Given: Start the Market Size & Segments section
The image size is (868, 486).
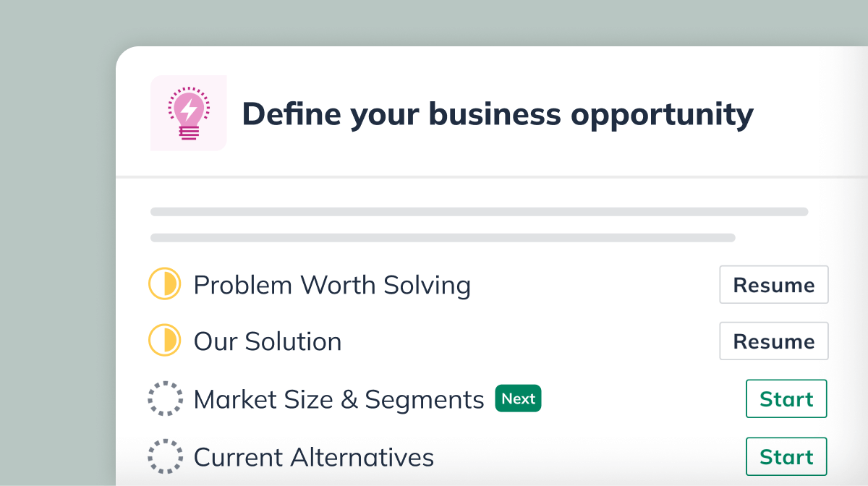Looking at the screenshot, I should (x=786, y=398).
